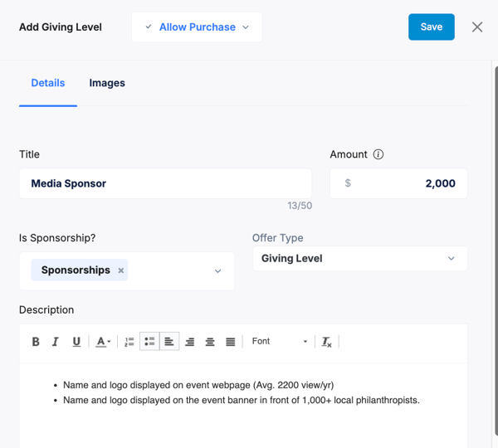Open the Allow Purchase dropdown
The image size is (498, 448).
click(x=197, y=27)
